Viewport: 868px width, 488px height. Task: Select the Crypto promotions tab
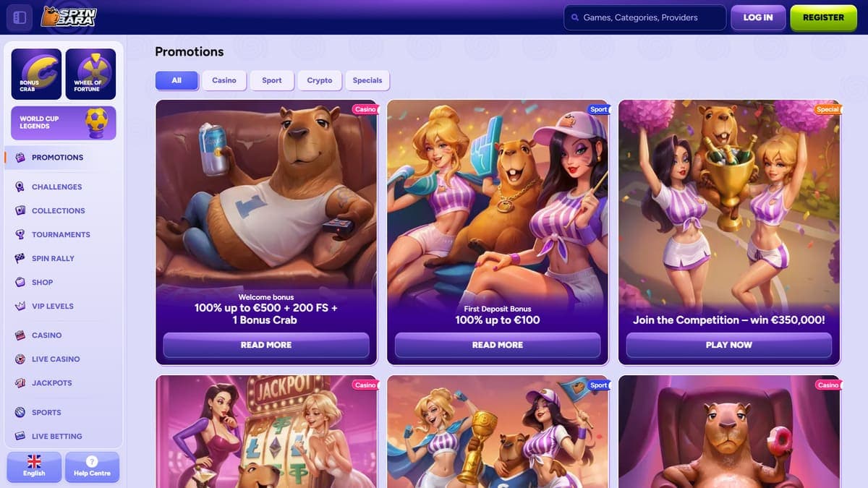coord(320,80)
